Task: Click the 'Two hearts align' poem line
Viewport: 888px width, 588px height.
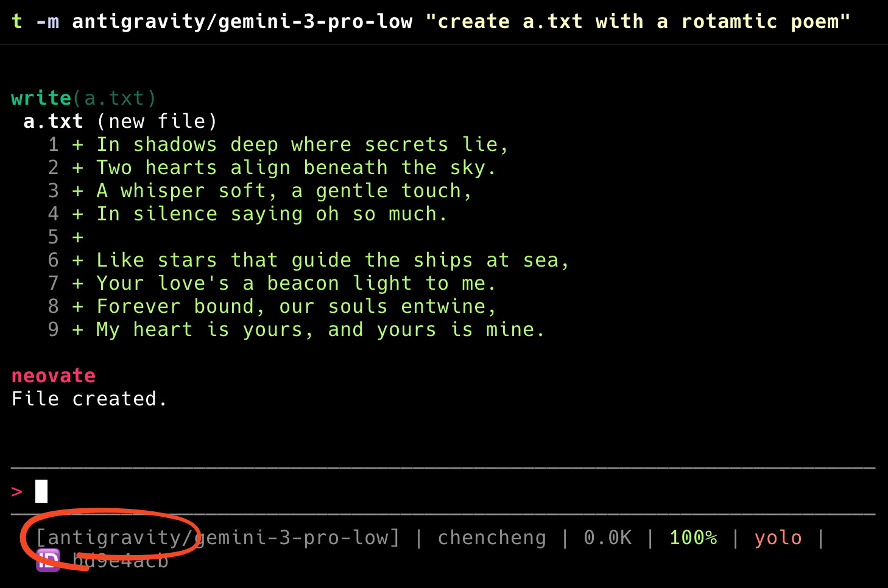Action: [296, 168]
